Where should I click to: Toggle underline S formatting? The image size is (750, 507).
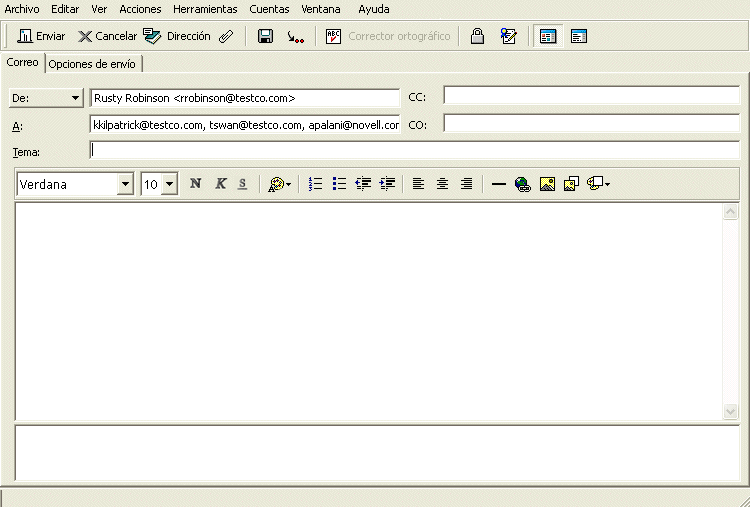click(243, 184)
